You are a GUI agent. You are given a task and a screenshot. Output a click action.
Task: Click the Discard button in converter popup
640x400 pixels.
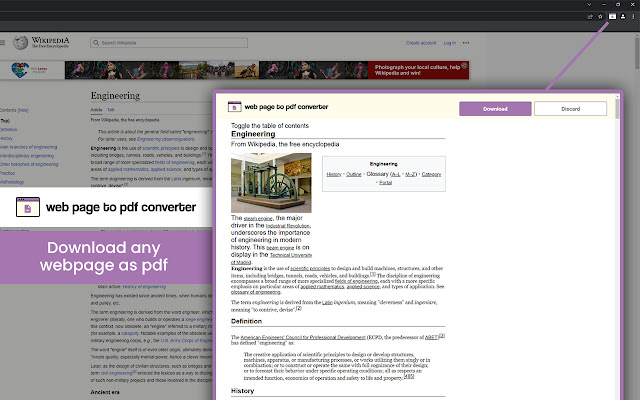tap(570, 109)
